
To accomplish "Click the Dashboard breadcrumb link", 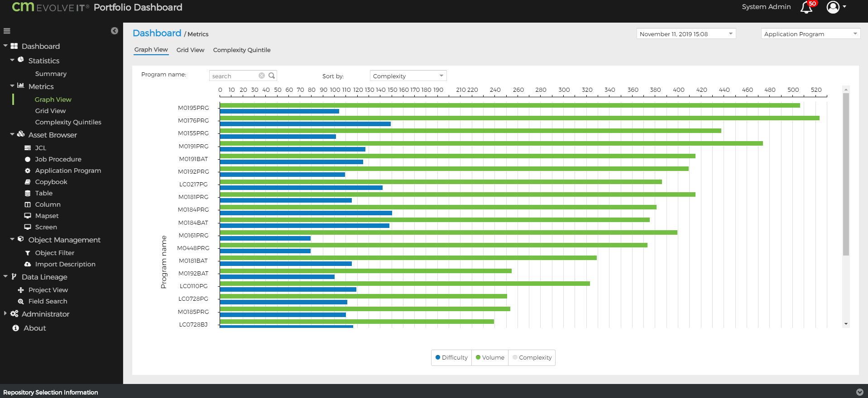I will click(157, 33).
